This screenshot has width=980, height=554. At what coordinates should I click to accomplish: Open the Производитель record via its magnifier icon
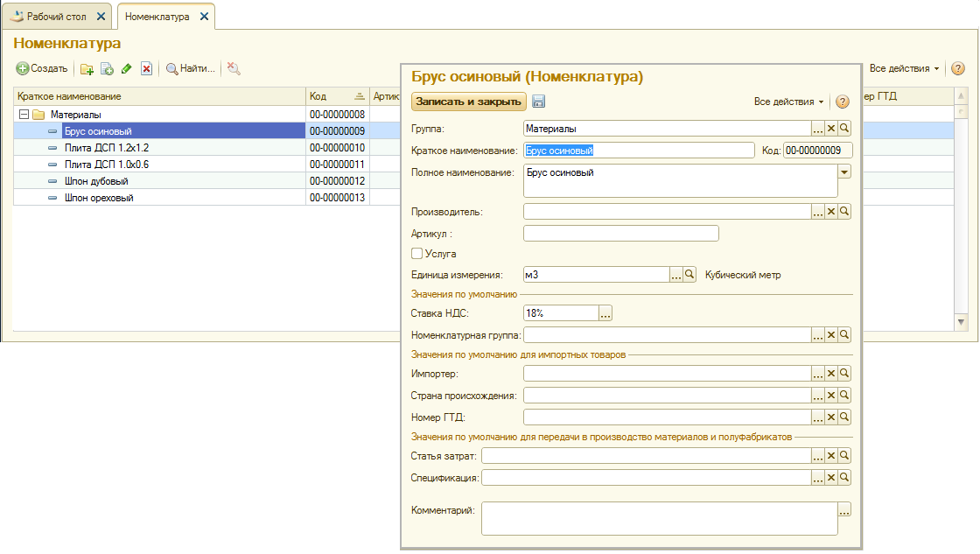844,212
